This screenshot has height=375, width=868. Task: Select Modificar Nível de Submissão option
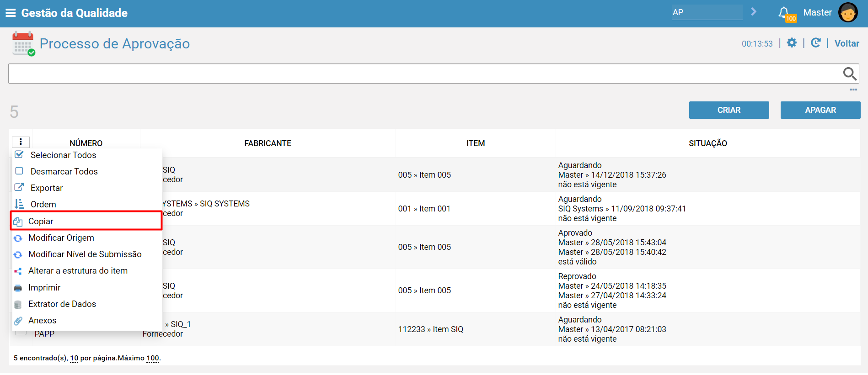point(85,254)
